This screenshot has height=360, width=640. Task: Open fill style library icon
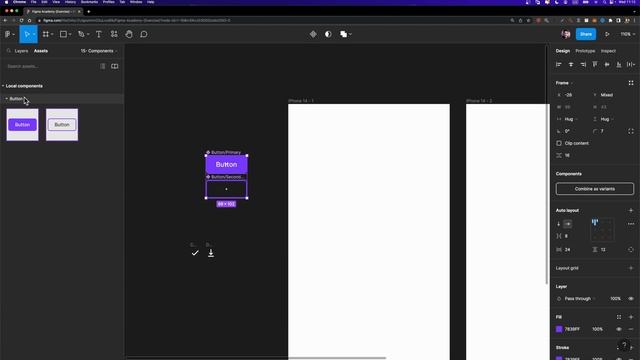[619, 317]
